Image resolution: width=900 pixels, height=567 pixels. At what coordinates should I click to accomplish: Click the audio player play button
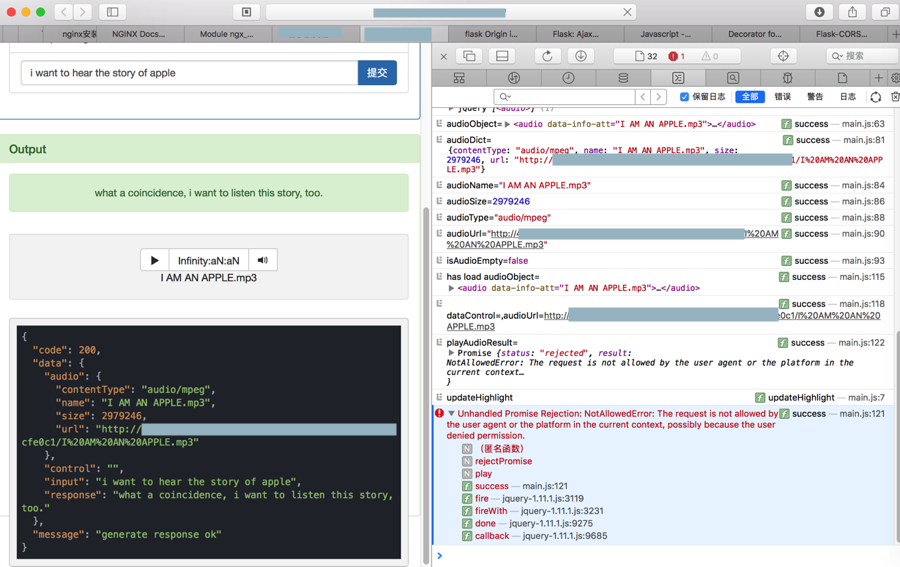point(154,260)
